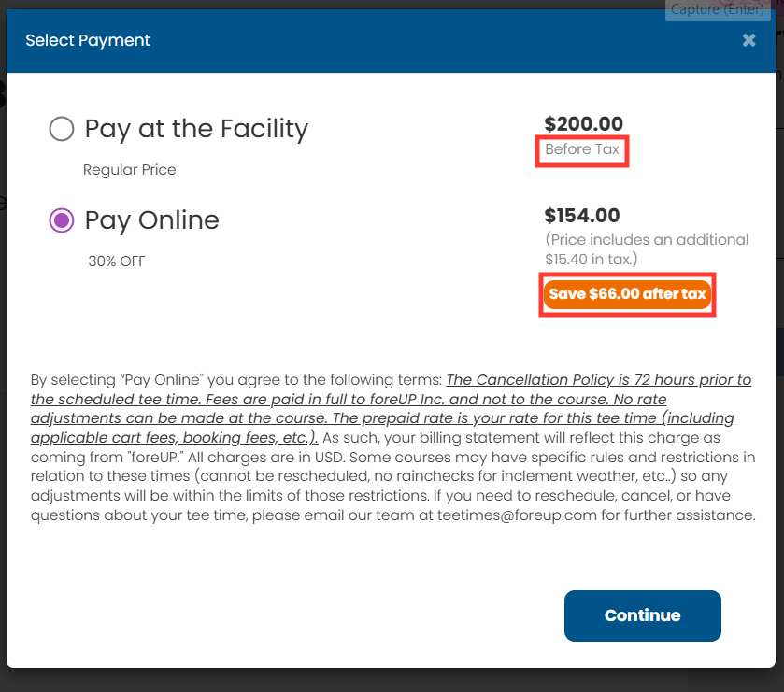
Task: Click the $200.00 facility price
Action: (583, 124)
